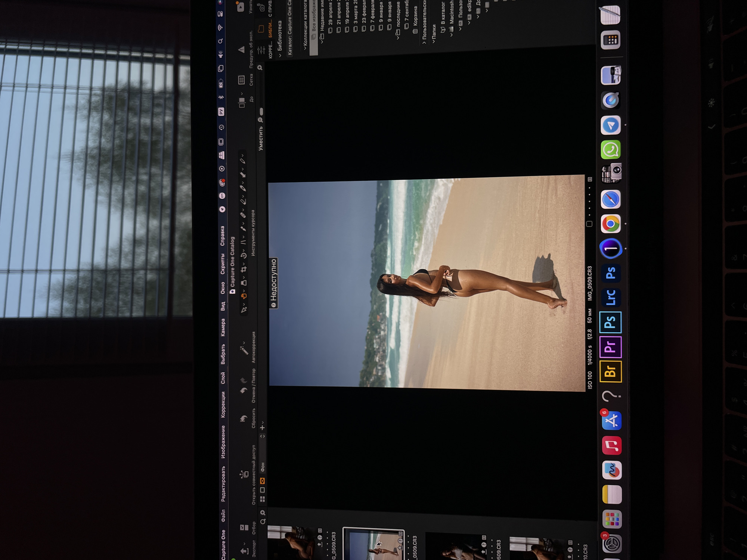Click the browser search magnifier icon
This screenshot has width=747, height=560.
tap(263, 522)
